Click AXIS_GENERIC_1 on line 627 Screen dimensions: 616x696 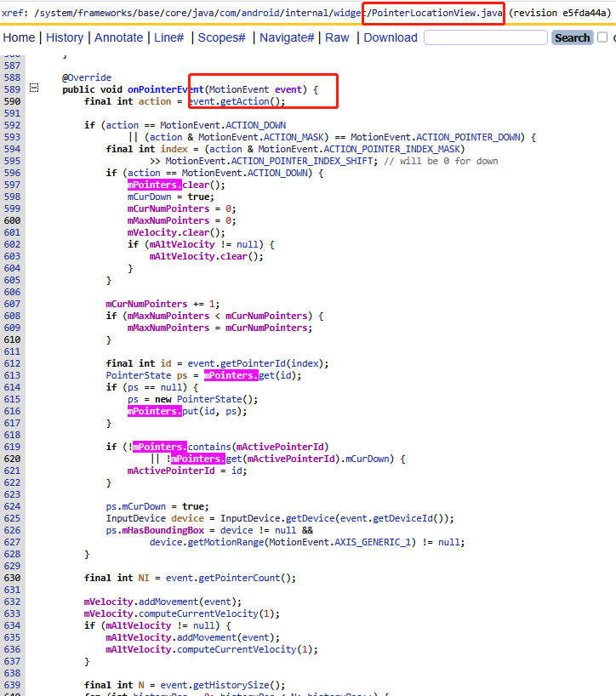[373, 542]
